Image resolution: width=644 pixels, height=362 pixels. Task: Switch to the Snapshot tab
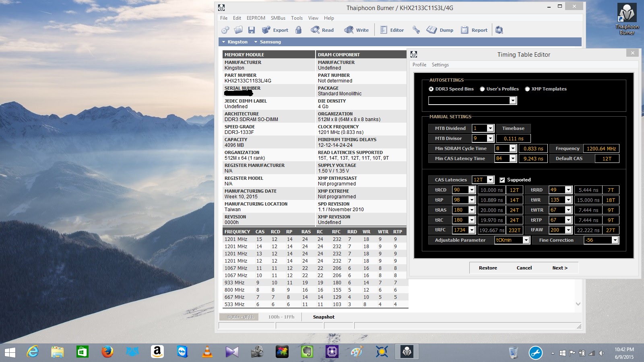click(x=324, y=317)
